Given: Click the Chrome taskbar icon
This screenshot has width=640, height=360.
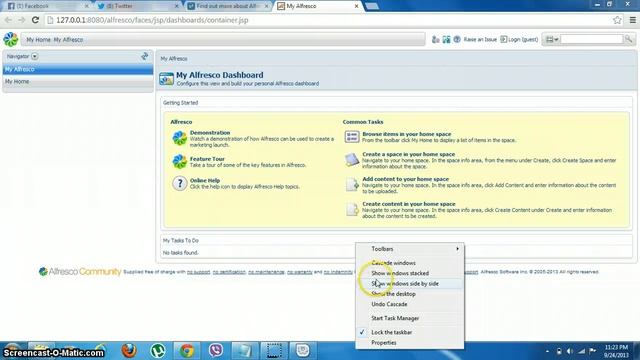Looking at the screenshot, I should coord(187,351).
